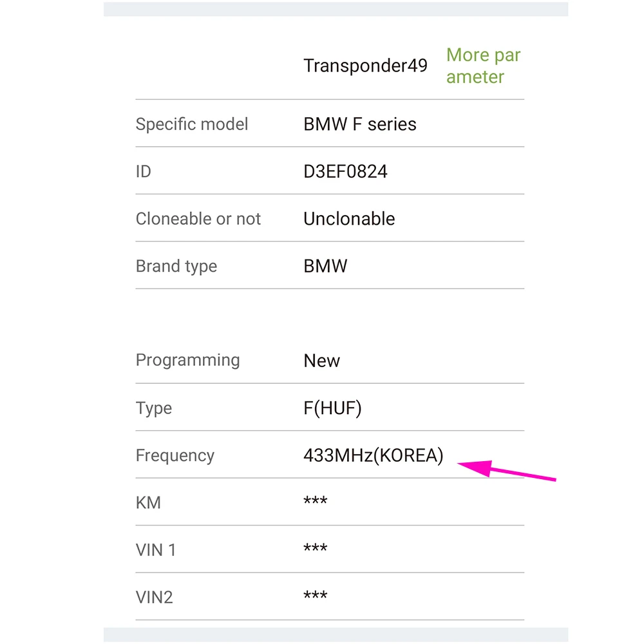
Task: Select the Specific model row label
Action: pyautogui.click(x=192, y=124)
